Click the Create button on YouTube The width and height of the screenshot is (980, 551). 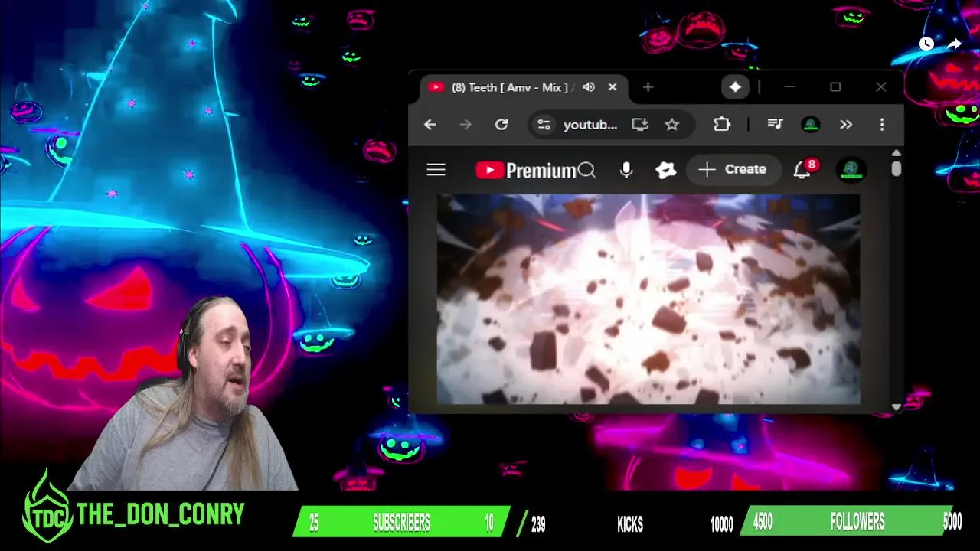tap(733, 170)
